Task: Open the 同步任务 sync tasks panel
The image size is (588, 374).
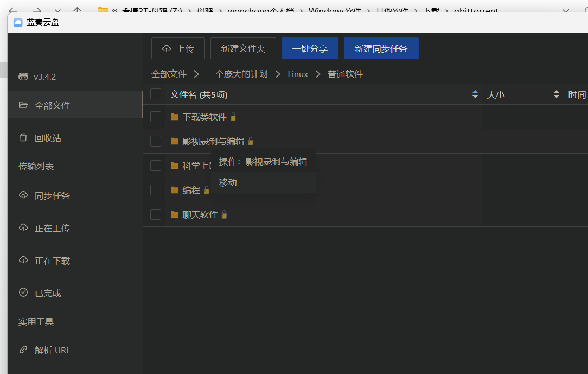Action: pos(23,195)
